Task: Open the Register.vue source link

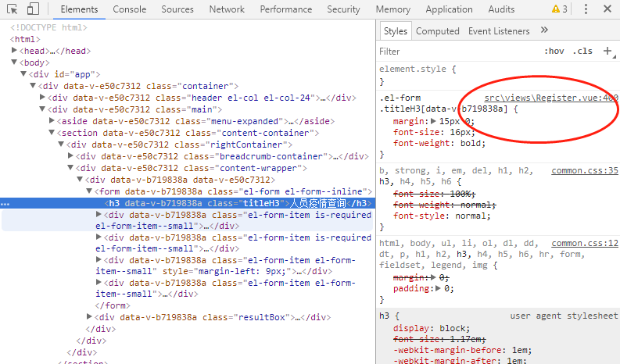Action: 552,98
